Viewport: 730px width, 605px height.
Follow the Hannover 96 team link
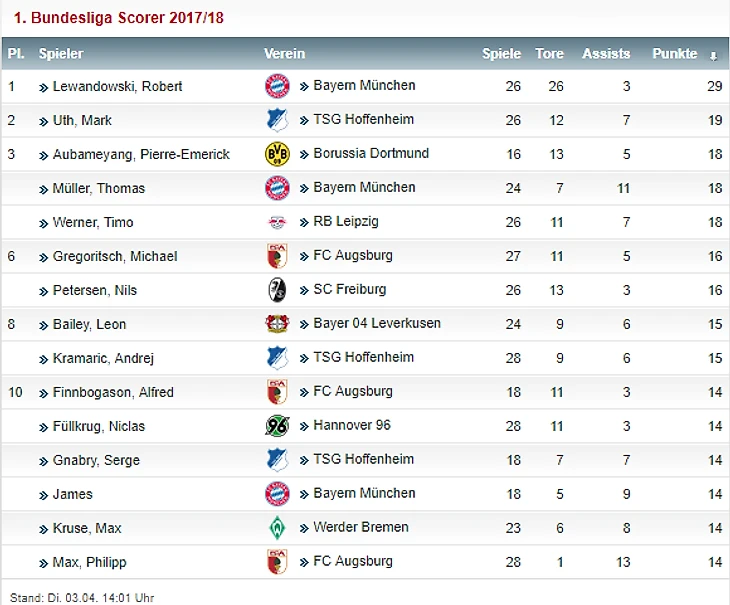point(352,425)
